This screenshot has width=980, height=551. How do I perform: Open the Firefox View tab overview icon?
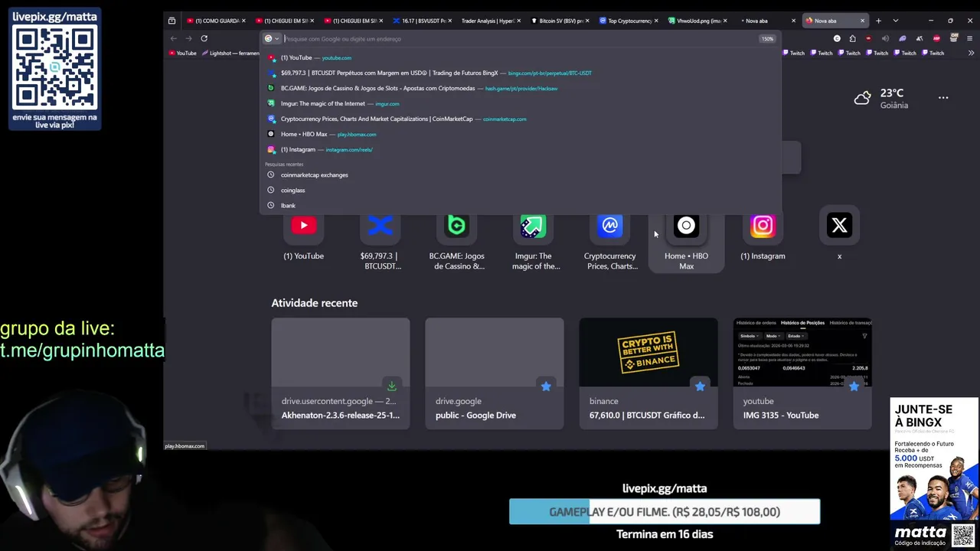(171, 21)
